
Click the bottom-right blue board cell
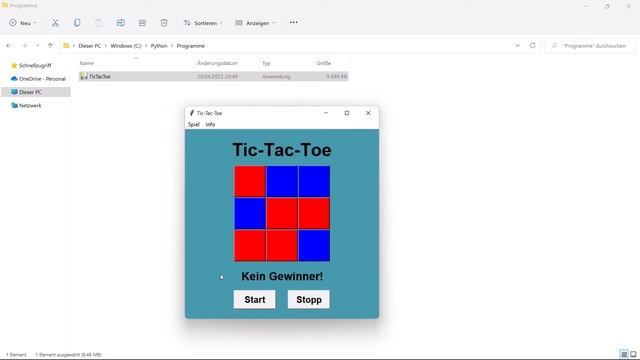pos(314,245)
